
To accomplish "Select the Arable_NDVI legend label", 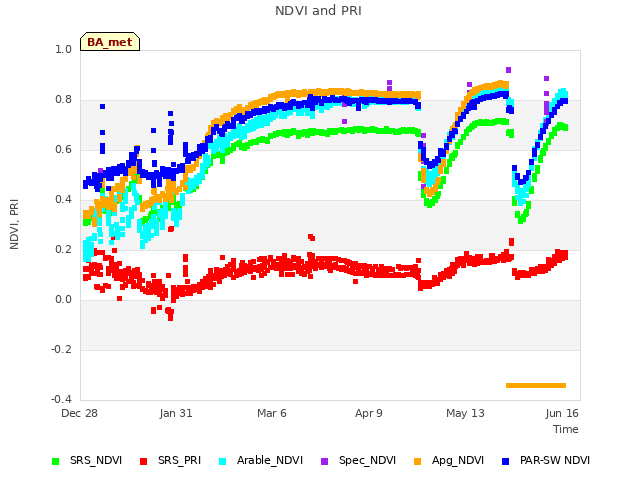I will coord(270,460).
